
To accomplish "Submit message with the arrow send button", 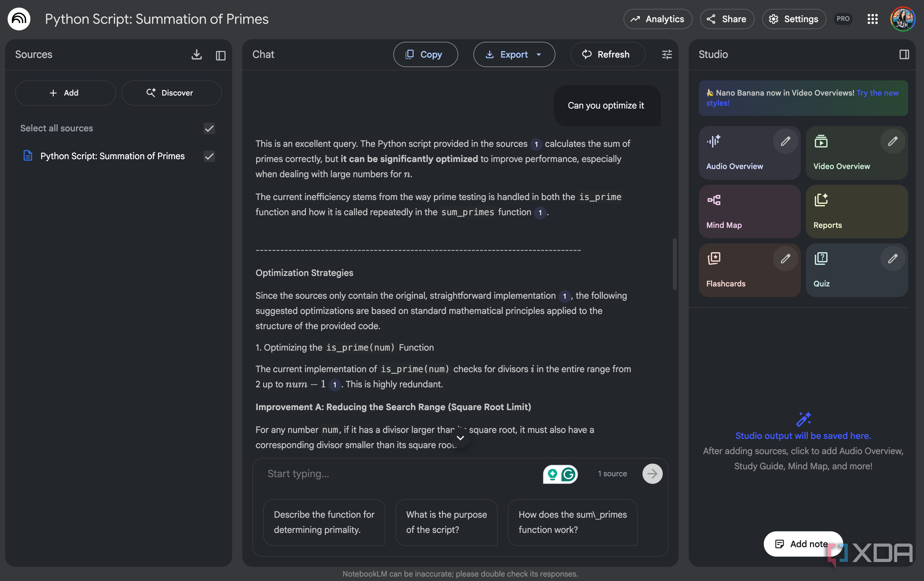I will [x=652, y=474].
